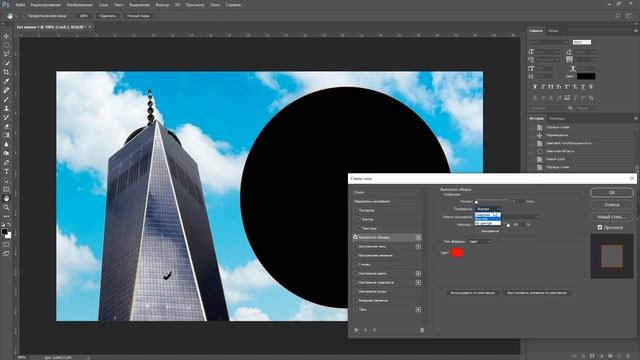This screenshot has height=360, width=640.
Task: Click Восстановить значения по умолчанию button
Action: 536,293
